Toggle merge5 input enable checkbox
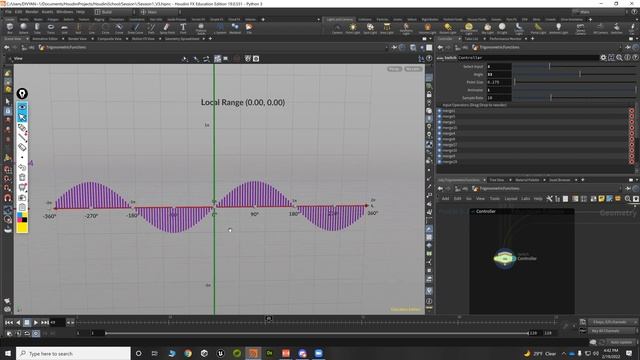640x360 pixels. [440, 116]
